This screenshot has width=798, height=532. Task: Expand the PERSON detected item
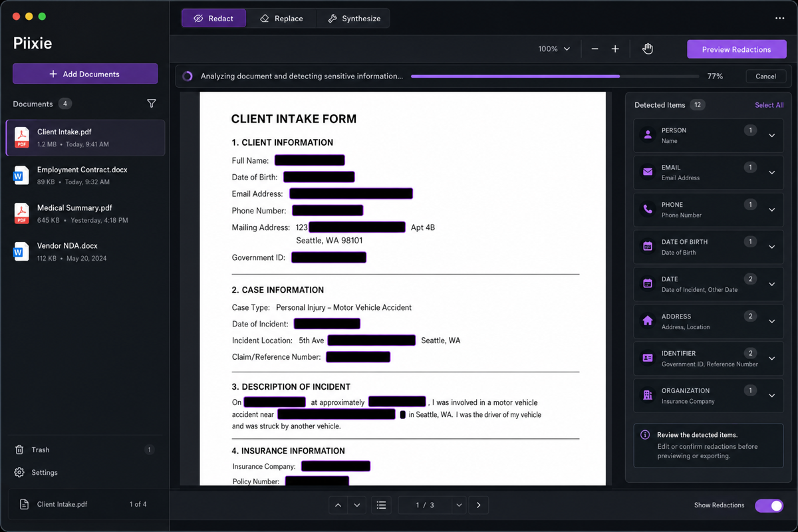772,136
